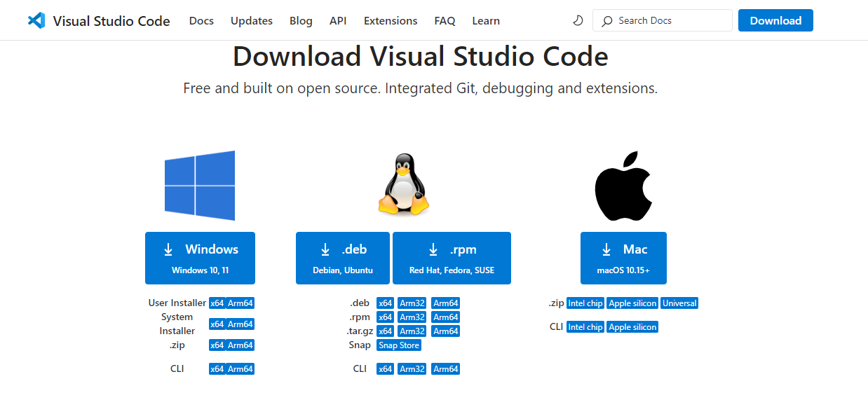This screenshot has width=868, height=414.
Task: Open the Extensions navigation link
Action: [x=391, y=20]
